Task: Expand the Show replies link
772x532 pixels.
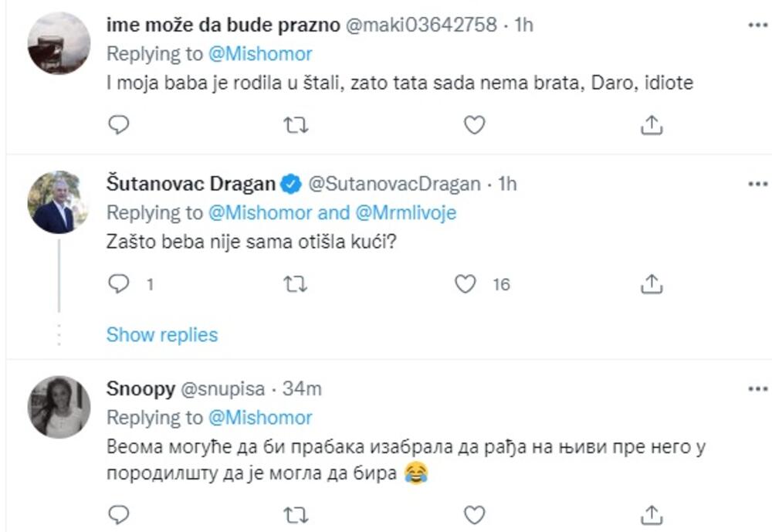Action: (162, 335)
